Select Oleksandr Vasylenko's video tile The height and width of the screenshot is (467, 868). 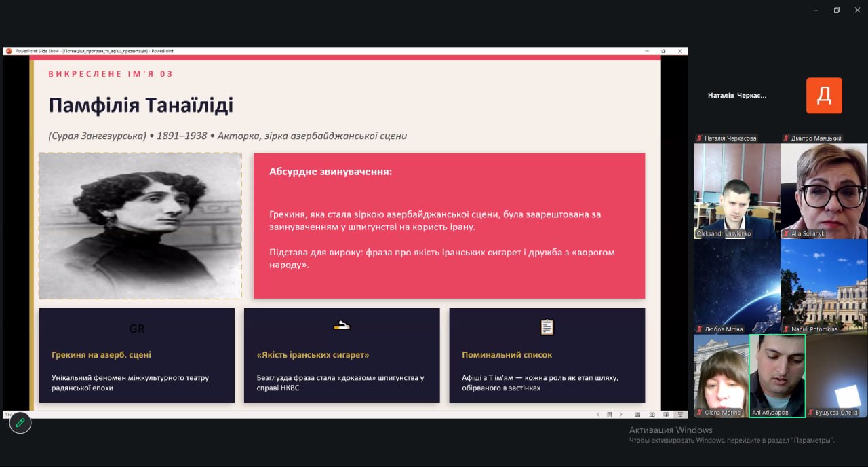click(x=736, y=190)
